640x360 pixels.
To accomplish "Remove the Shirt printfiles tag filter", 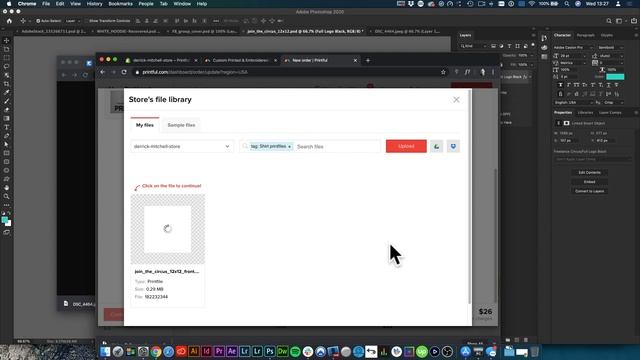I will click(289, 147).
